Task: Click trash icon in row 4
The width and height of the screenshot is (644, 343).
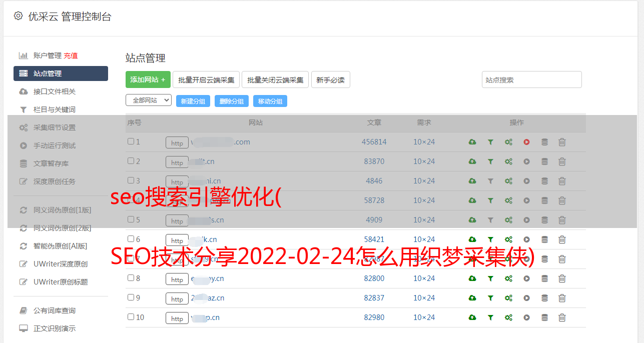Action: point(562,200)
